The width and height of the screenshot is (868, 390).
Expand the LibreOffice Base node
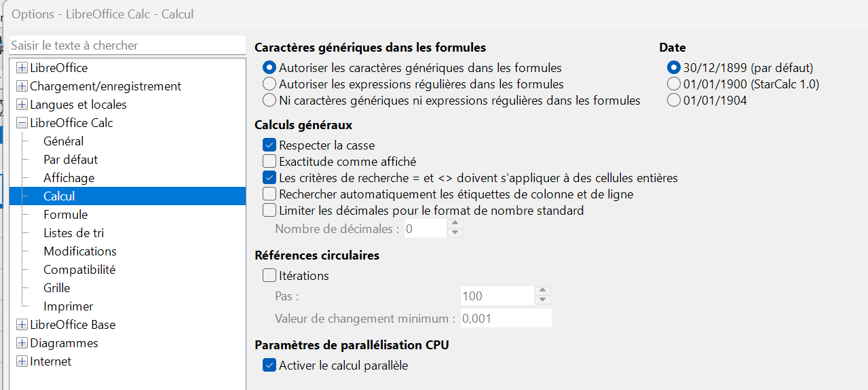(x=22, y=325)
